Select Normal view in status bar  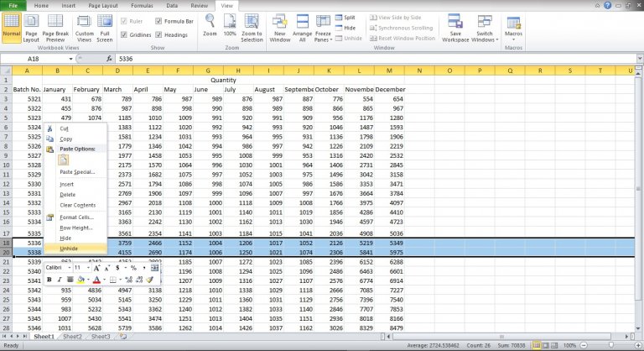click(x=537, y=345)
